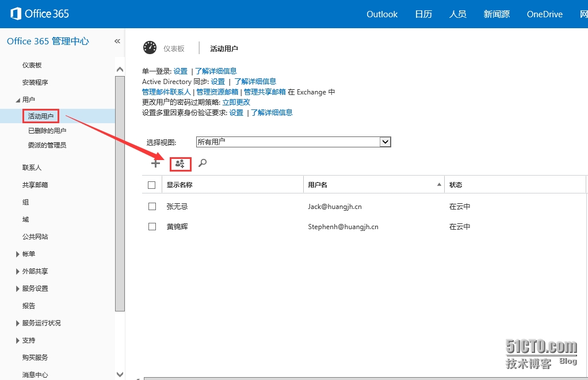Open 已删除的用户 in the sidebar
The image size is (588, 380).
coord(47,131)
